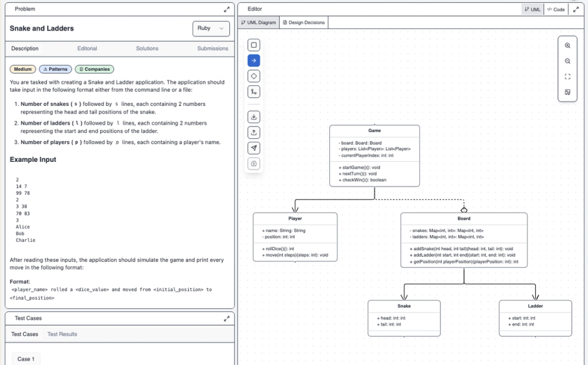
Task: Click the ladders attribute in Board
Action: pos(447,237)
